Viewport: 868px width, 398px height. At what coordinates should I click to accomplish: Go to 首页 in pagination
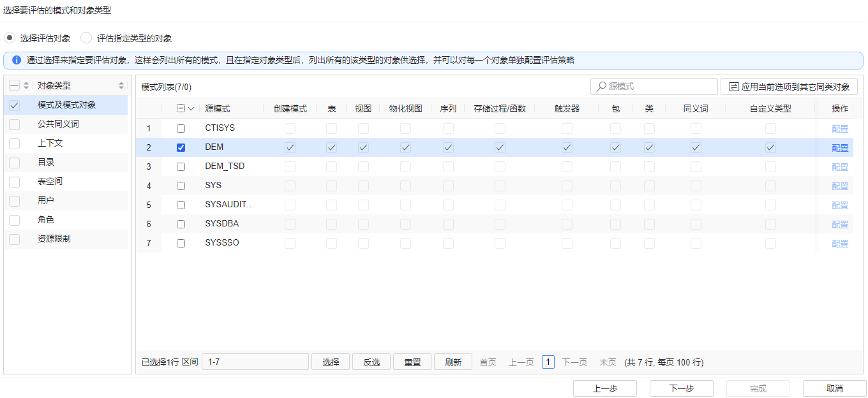[488, 362]
